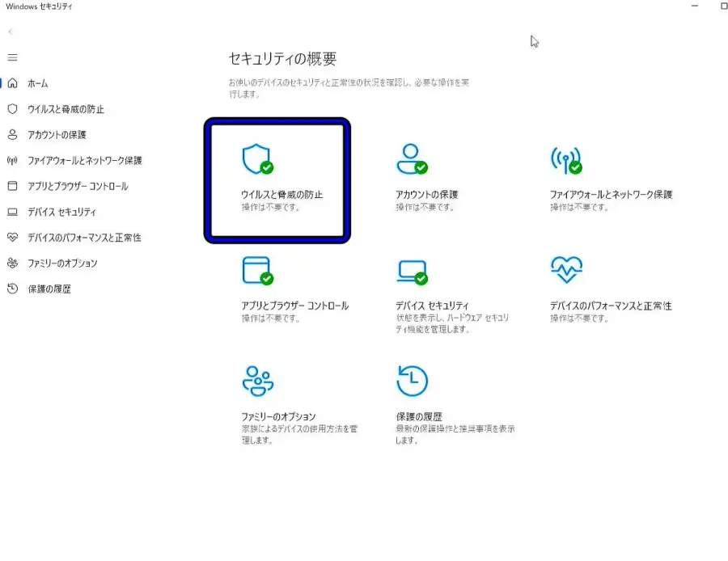Select アプリとブラウザー コントロール in the sidebar
Screen dimensions: 728x561
tap(78, 186)
